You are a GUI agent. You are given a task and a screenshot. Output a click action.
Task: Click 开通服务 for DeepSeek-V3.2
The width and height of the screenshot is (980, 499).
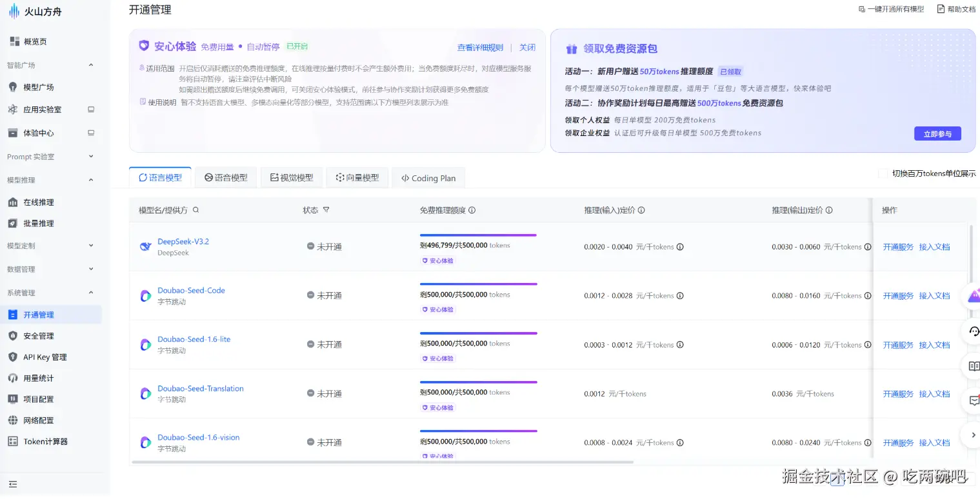[898, 247]
